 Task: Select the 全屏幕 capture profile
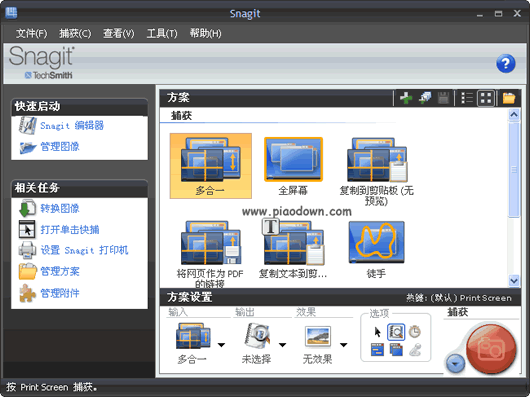pyautogui.click(x=293, y=166)
